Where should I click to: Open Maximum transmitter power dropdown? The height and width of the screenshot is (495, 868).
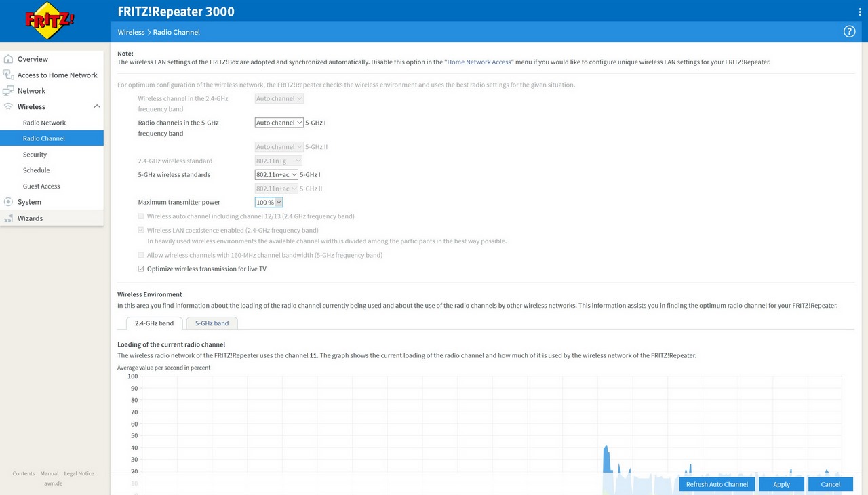pyautogui.click(x=269, y=202)
